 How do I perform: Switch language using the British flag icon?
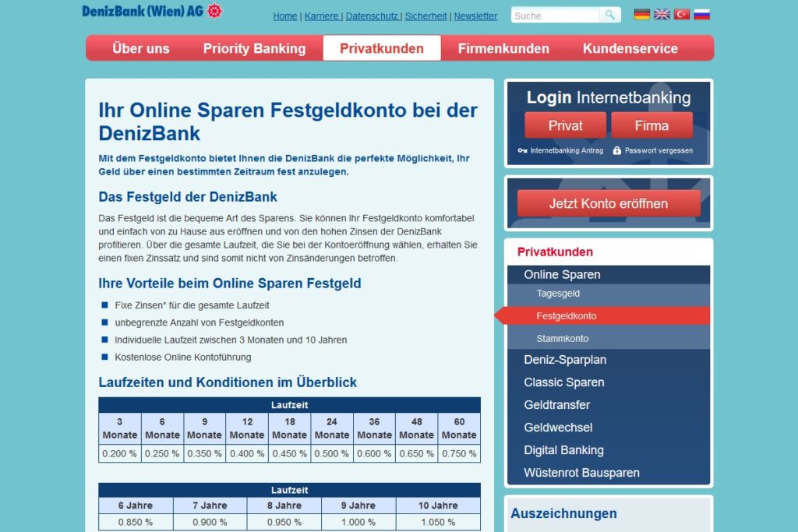tap(661, 13)
